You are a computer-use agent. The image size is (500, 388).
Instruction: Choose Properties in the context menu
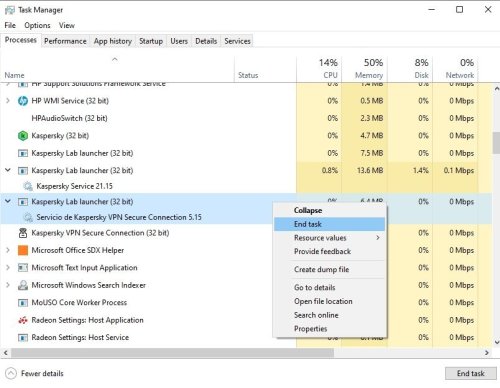point(329,329)
